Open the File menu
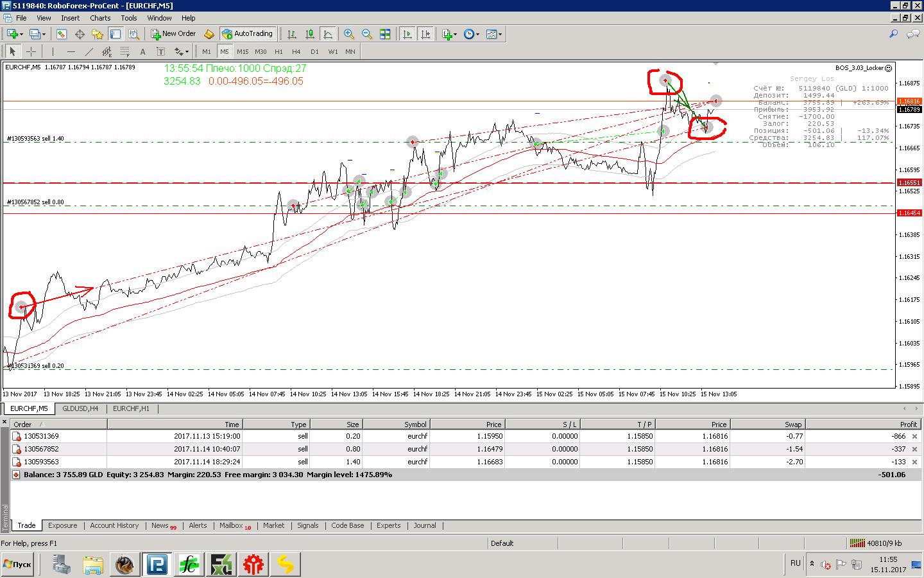The width and height of the screenshot is (924, 578). pyautogui.click(x=21, y=18)
